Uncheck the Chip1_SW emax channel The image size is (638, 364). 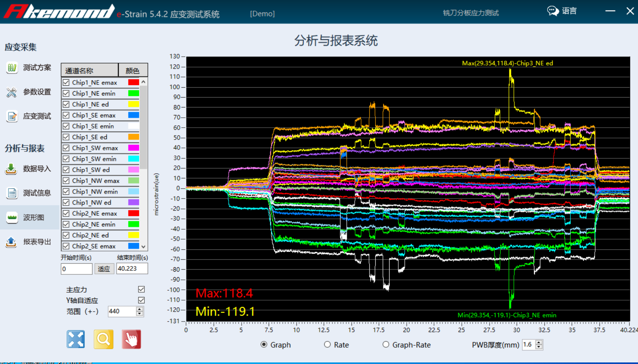point(66,148)
